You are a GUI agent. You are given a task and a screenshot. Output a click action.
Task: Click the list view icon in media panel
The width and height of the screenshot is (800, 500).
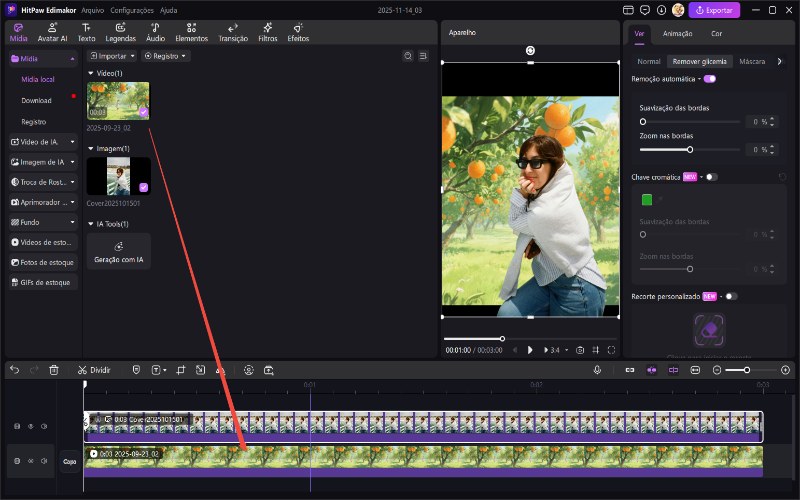423,56
